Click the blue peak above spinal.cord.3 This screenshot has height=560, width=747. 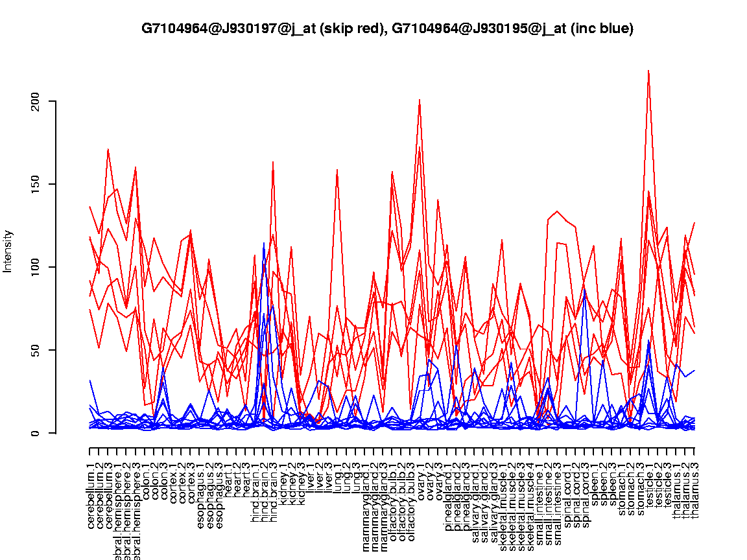(585, 290)
